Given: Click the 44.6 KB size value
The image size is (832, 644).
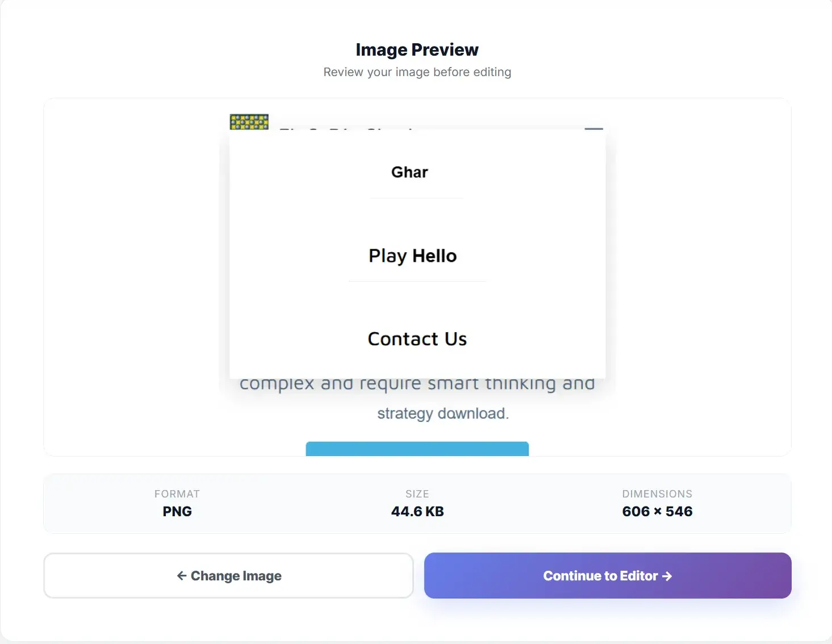Looking at the screenshot, I should 417,512.
